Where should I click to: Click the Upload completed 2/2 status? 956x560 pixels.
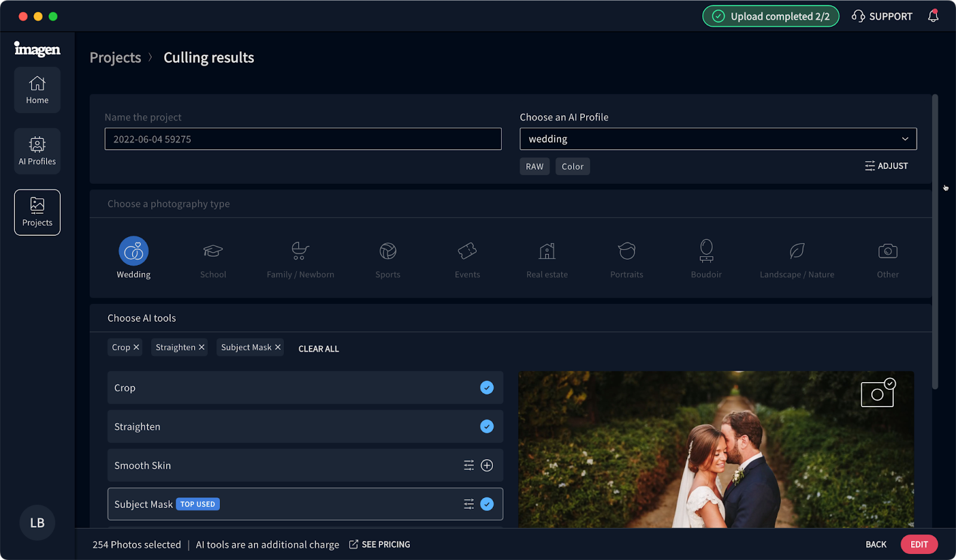click(771, 16)
